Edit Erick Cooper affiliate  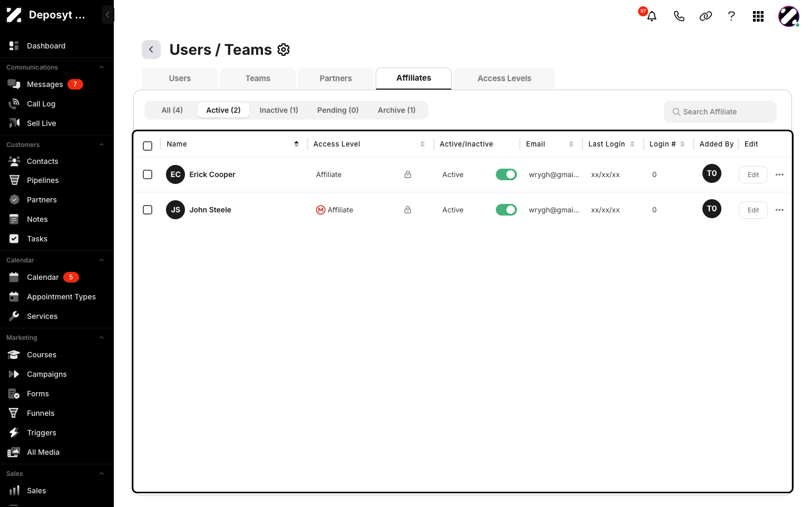[753, 175]
